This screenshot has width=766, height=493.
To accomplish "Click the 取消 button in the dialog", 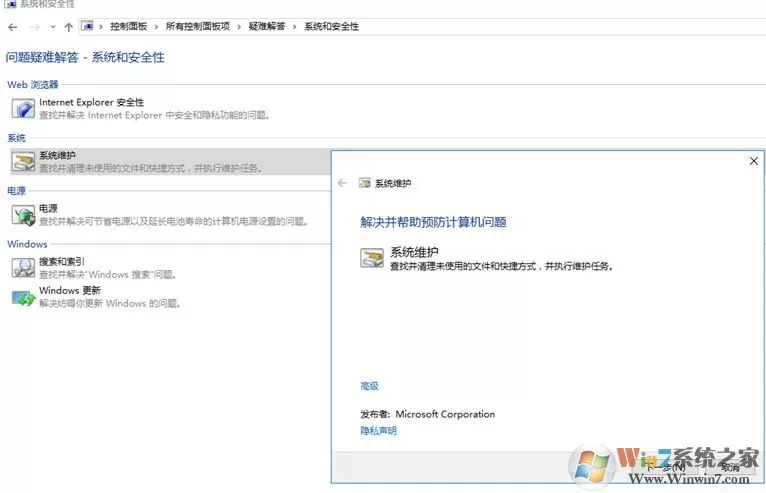I will point(730,467).
